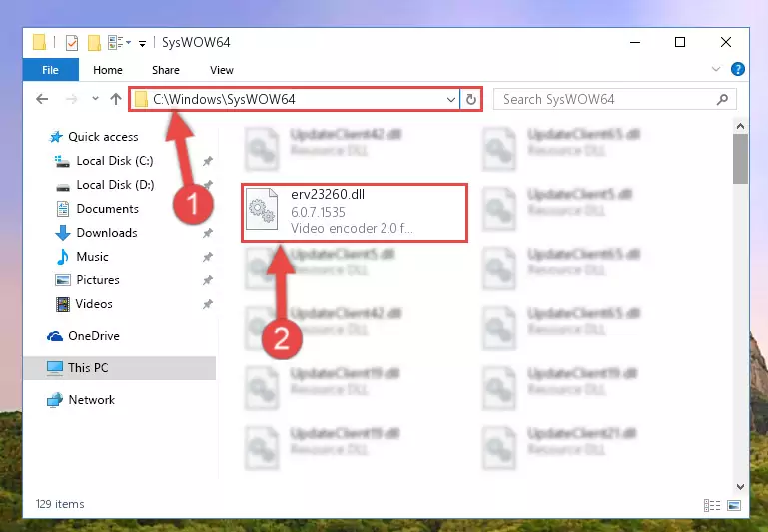Switch to Details view in status bar

point(712,505)
